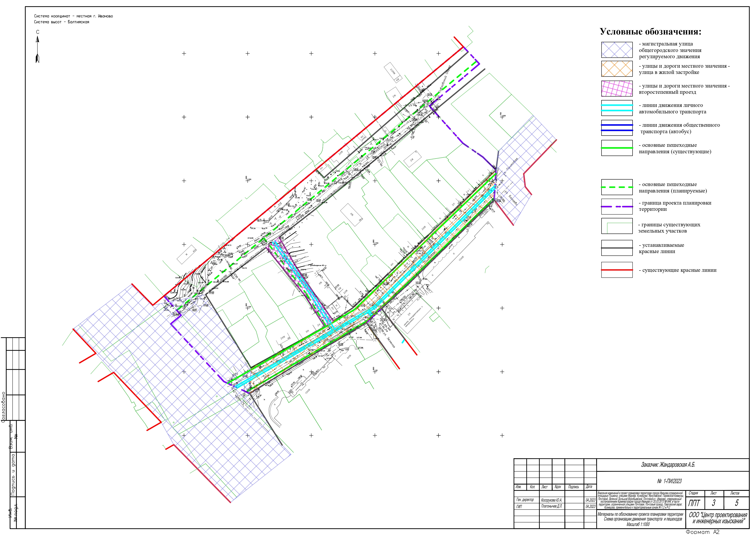
Task: Click the vertical "Согласовано" label
Action: (x=4, y=407)
